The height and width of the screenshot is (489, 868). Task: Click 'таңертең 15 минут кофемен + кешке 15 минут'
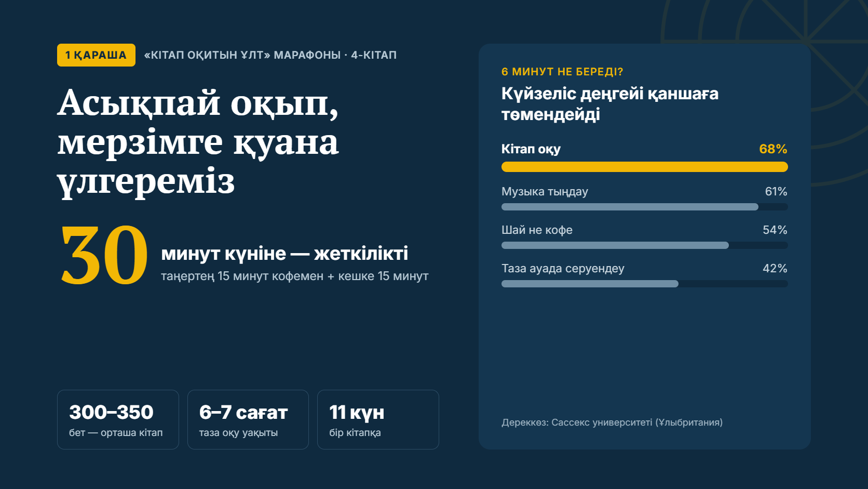point(294,276)
